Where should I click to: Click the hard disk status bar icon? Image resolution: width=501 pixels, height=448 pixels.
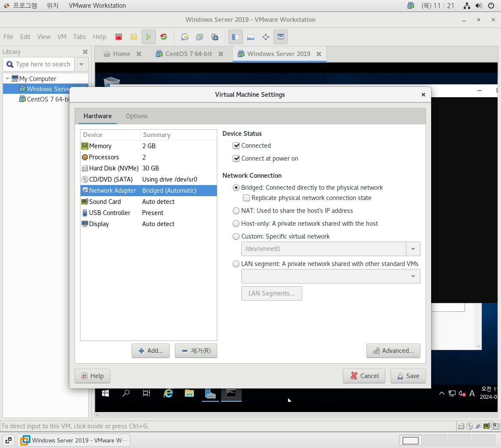[461, 426]
